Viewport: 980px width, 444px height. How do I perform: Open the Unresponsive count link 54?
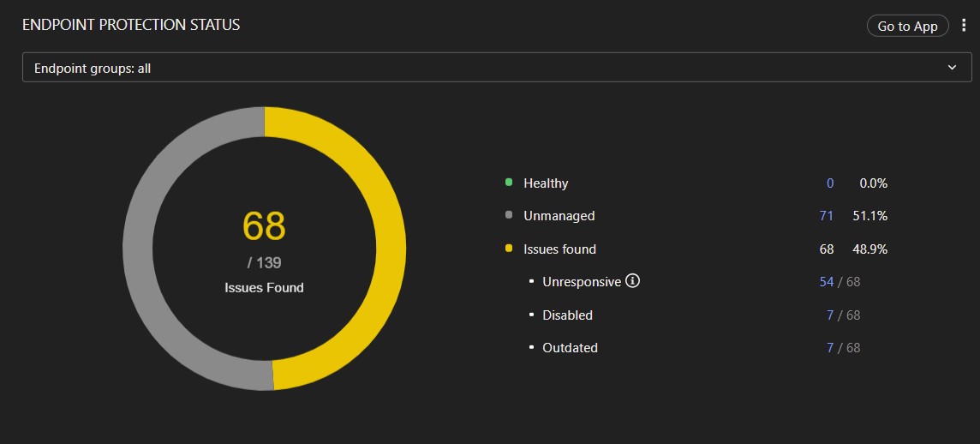pyautogui.click(x=826, y=281)
